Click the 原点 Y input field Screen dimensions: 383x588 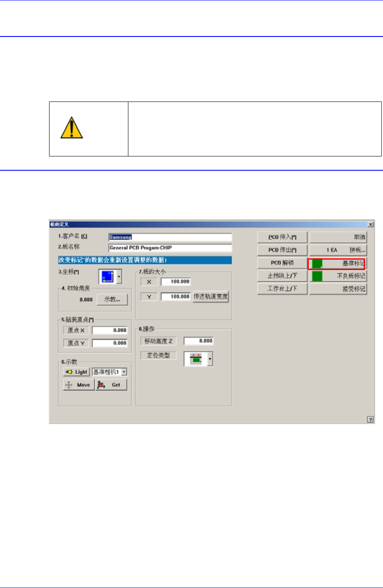click(x=109, y=343)
